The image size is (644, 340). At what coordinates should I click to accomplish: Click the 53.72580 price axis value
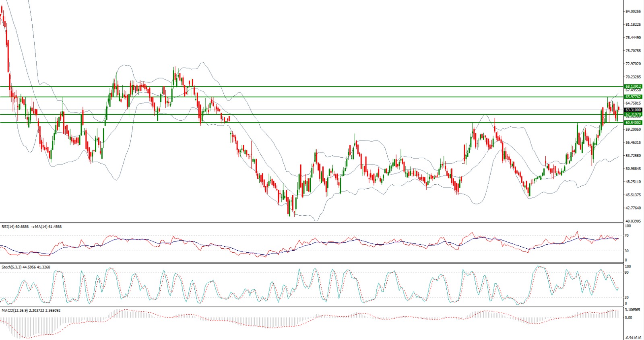click(633, 156)
